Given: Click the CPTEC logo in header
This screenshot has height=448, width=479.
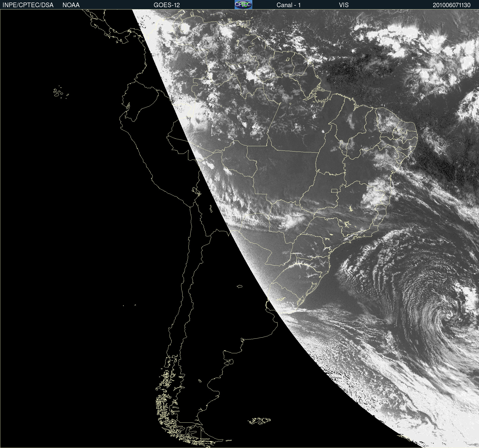Looking at the screenshot, I should click(x=243, y=5).
